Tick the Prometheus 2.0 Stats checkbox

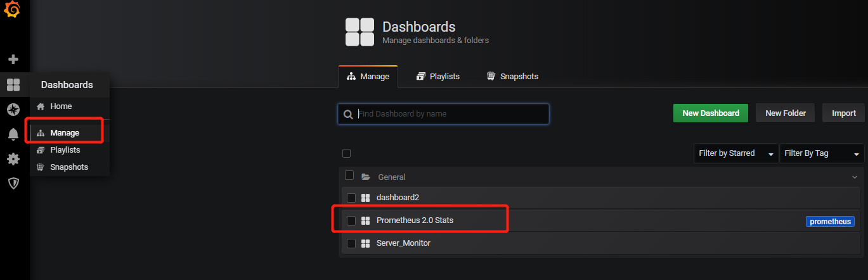[x=351, y=220]
